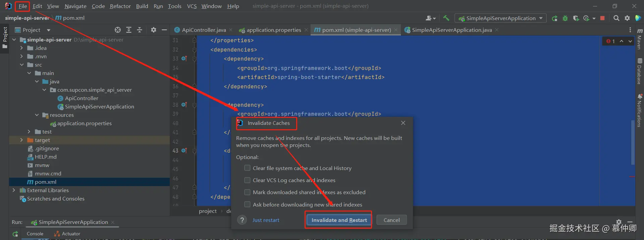This screenshot has width=644, height=240.
Task: Click Collapse All icon in Project panel
Action: [140, 30]
